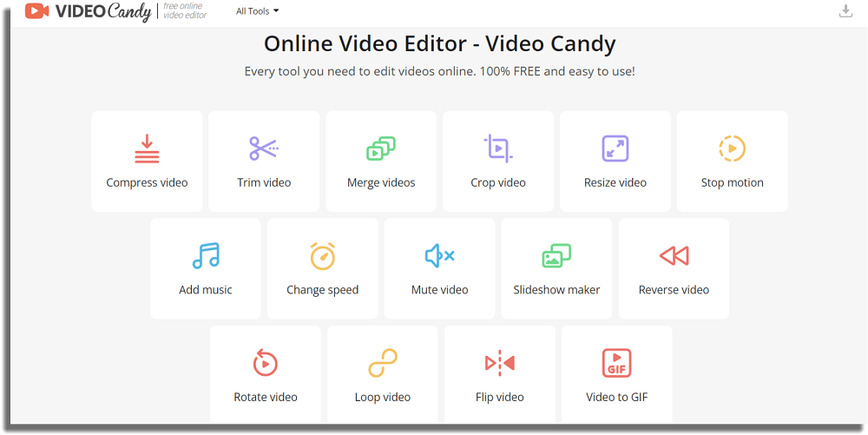Click the 'free online video editor' tagline
The image size is (868, 435).
(x=185, y=10)
